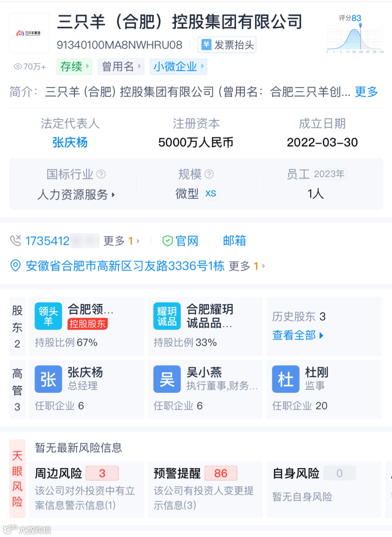Image resolution: width=392 pixels, height=537 pixels.
Task: Open the 高管 3 section label
Action: tap(17, 390)
